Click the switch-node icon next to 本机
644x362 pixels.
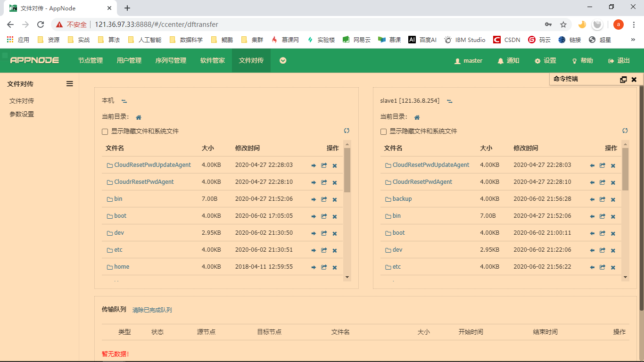(x=124, y=101)
